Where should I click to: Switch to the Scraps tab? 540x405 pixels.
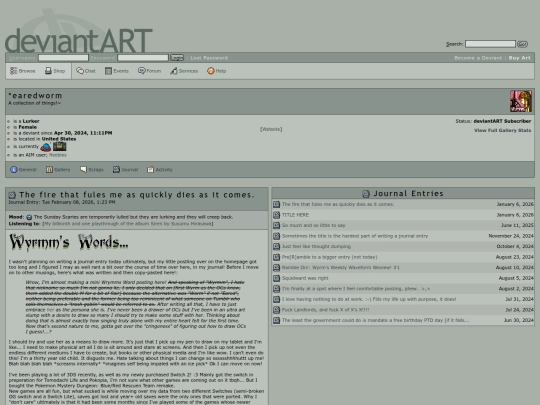[x=92, y=169]
